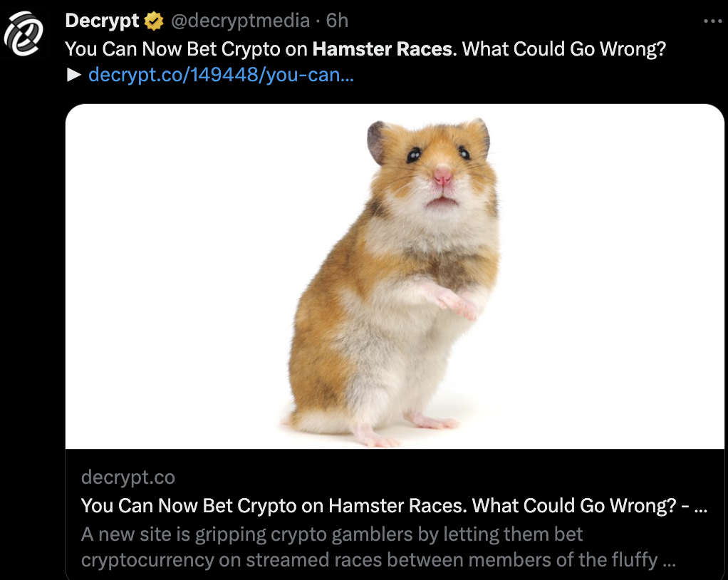Click the play arrow symbol before the link
This screenshot has width=728, height=580.
point(74,75)
